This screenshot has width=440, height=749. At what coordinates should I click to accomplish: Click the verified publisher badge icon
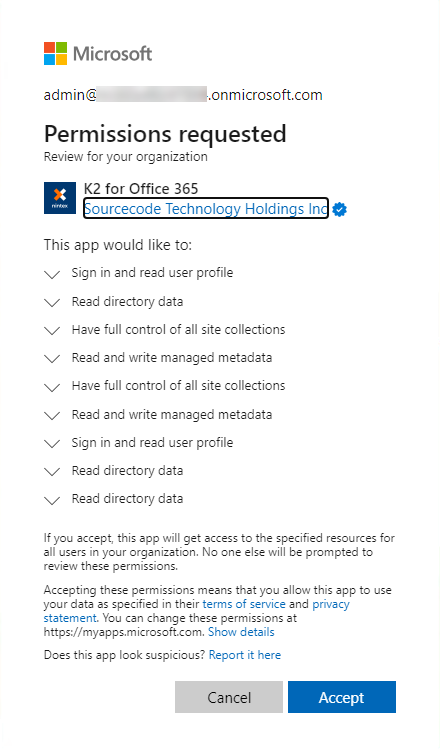340,209
